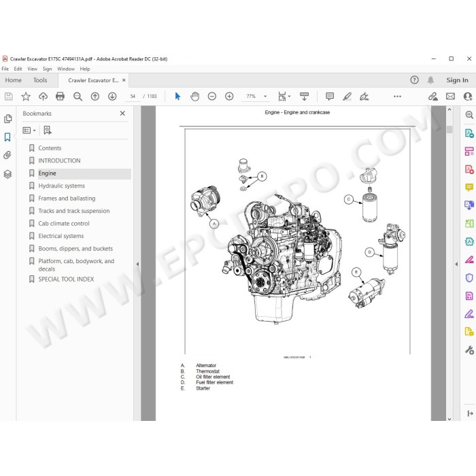Zoom out with minus icon
This screenshot has width=476, height=476.
212,97
